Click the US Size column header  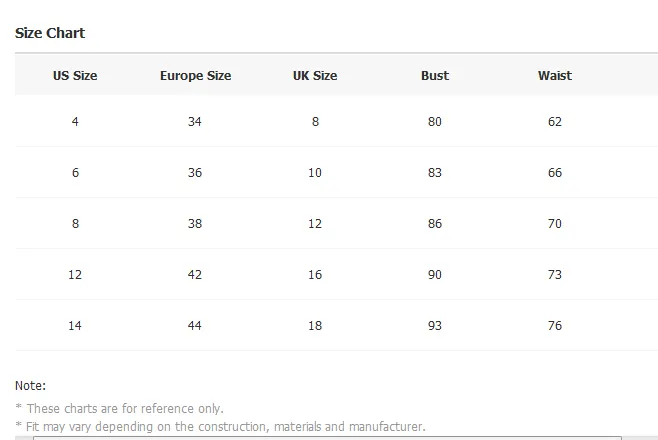pos(75,76)
